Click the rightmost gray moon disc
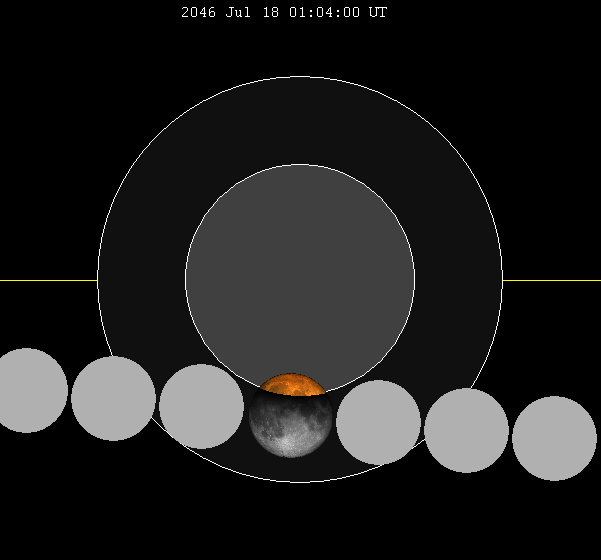The width and height of the screenshot is (601, 560). pyautogui.click(x=554, y=438)
